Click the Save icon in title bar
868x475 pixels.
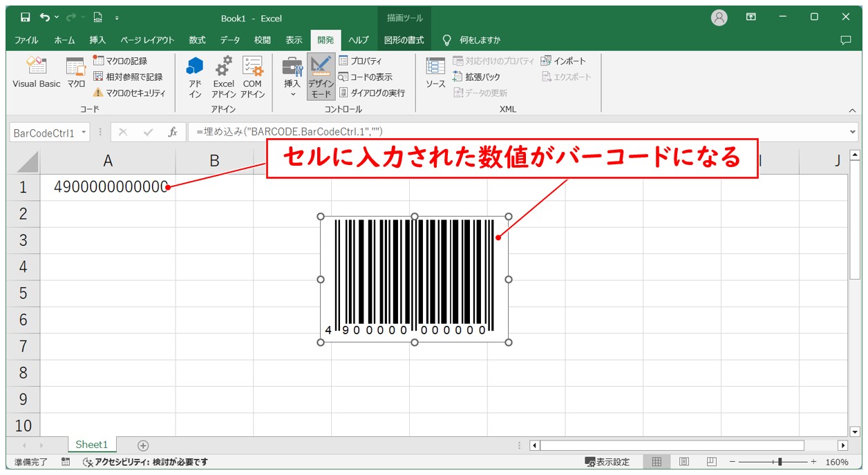coord(25,17)
